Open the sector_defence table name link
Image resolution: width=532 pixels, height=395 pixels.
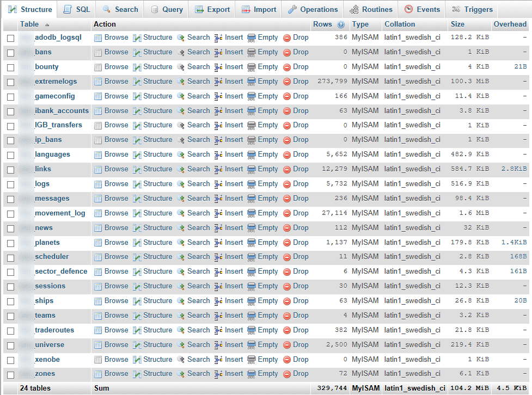click(61, 271)
